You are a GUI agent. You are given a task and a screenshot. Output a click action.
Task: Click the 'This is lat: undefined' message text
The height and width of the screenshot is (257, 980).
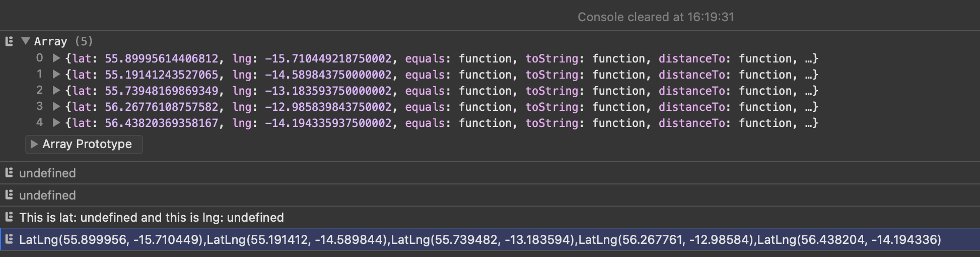coord(151,217)
